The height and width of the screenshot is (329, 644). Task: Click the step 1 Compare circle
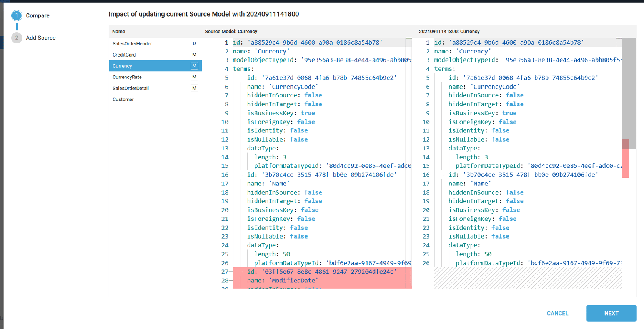(17, 15)
